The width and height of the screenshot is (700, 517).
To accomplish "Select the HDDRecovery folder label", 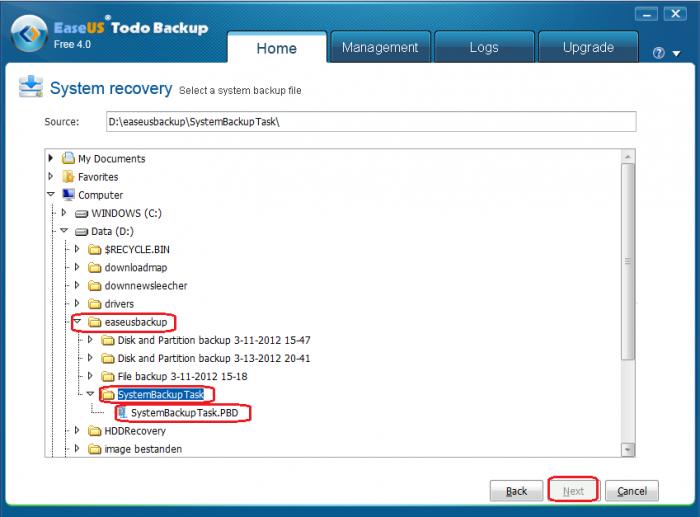I will point(135,431).
